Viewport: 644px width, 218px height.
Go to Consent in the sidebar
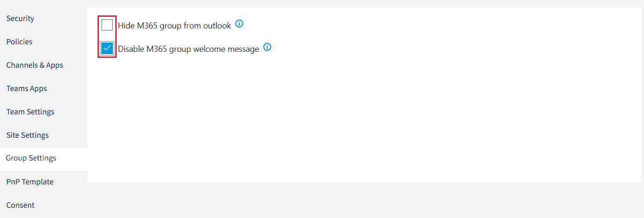point(21,205)
